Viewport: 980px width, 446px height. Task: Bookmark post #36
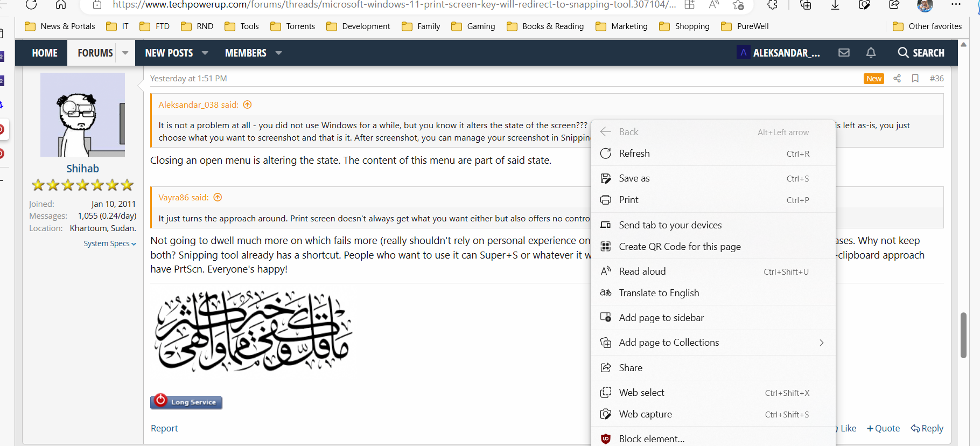pos(915,78)
